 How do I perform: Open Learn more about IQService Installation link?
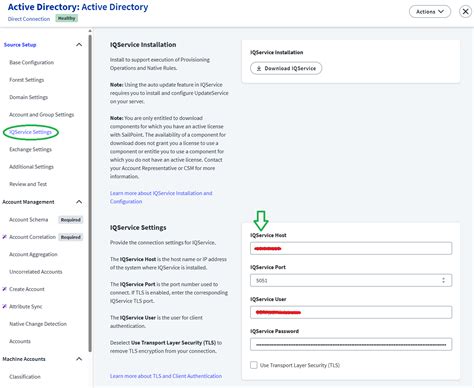[161, 197]
